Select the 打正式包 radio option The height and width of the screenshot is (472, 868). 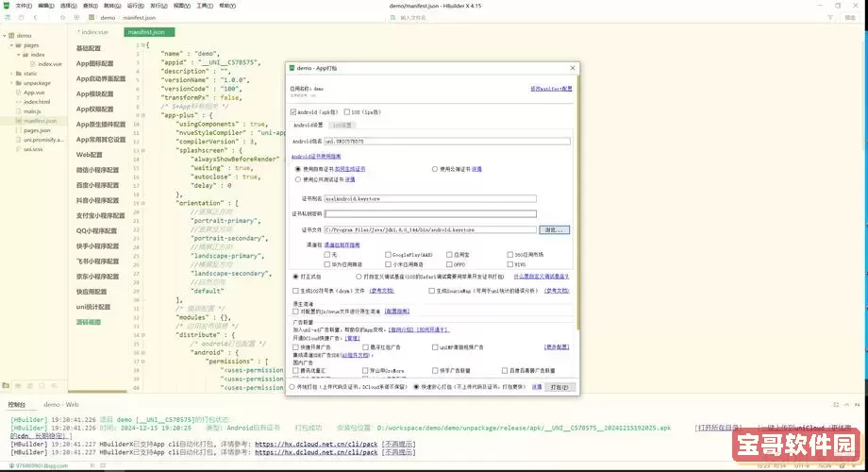pyautogui.click(x=295, y=277)
